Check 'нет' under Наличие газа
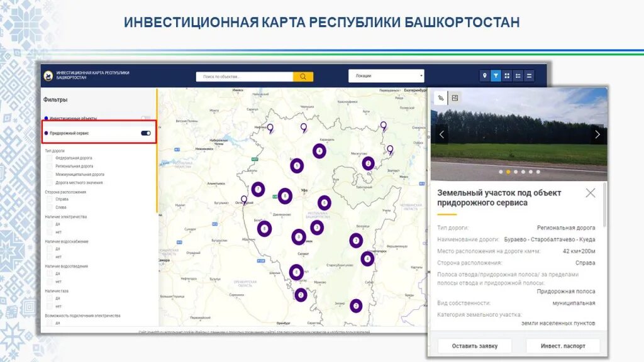Viewport: 644px width, 362px height. 49,306
